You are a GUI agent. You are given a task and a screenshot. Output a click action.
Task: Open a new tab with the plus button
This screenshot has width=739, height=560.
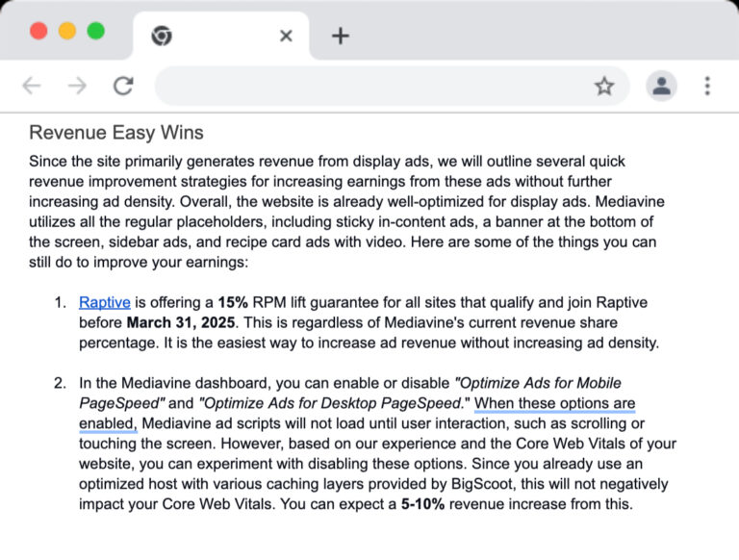(x=341, y=36)
